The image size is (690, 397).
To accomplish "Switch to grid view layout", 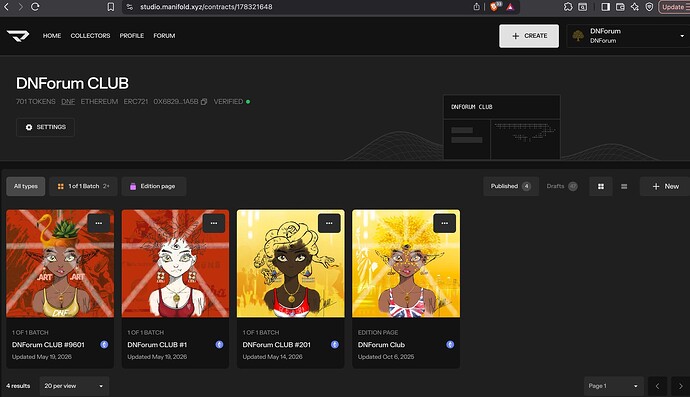I will pos(601,186).
